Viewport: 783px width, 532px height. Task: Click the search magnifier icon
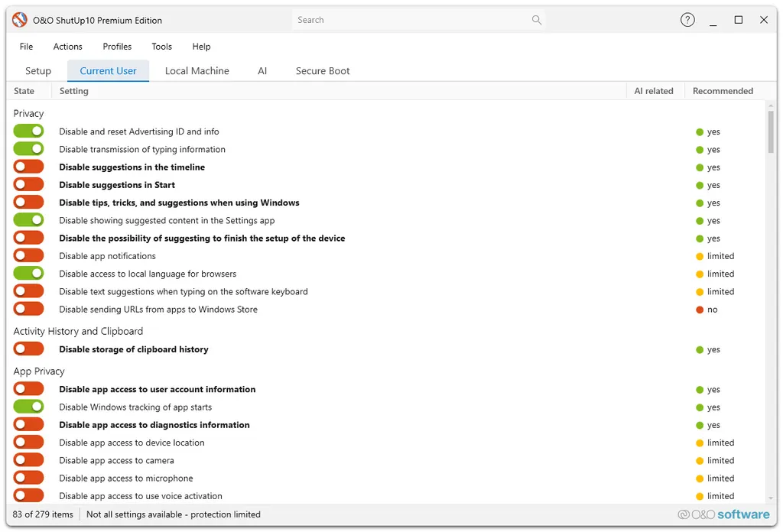coord(536,20)
